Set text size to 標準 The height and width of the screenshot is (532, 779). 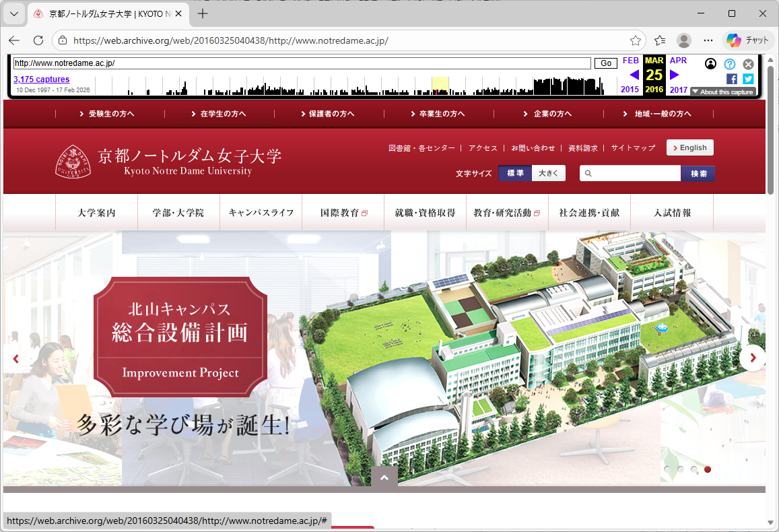pos(515,174)
